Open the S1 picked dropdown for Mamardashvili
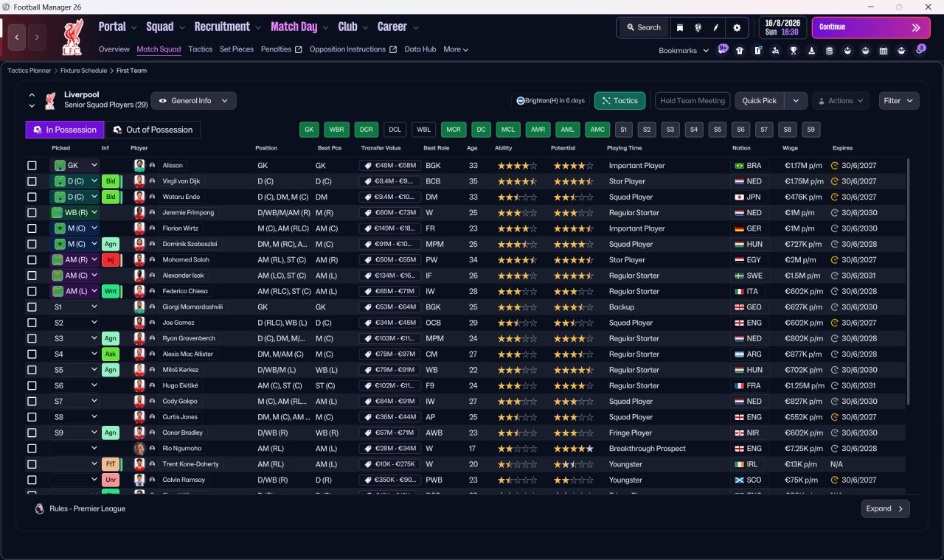Image resolution: width=944 pixels, height=560 pixels. 74,307
